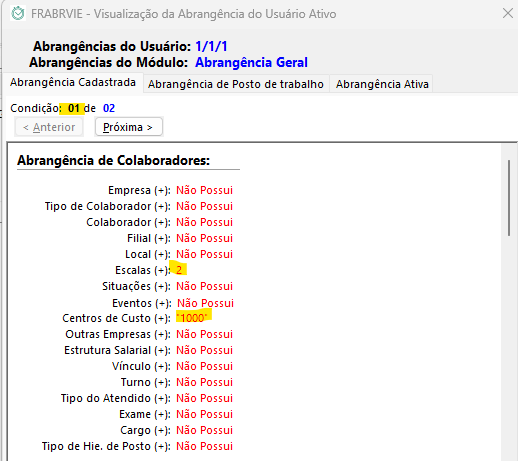Open Abrangência de Posto de trabalho tab
The width and height of the screenshot is (518, 461).
(236, 84)
